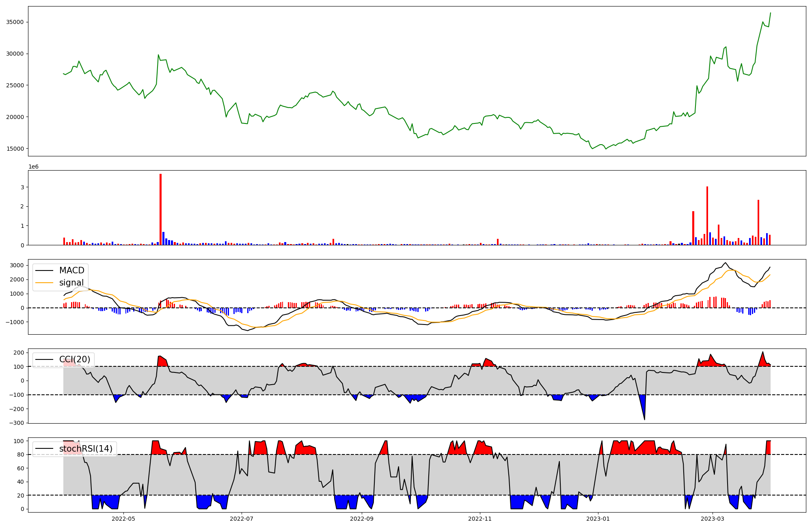The image size is (812, 528).
Task: Click the 1e6 volume scale label
Action: [x=33, y=167]
